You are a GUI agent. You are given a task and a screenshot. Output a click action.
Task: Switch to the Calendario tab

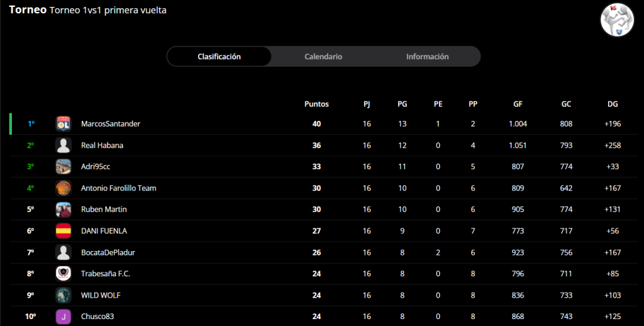323,56
